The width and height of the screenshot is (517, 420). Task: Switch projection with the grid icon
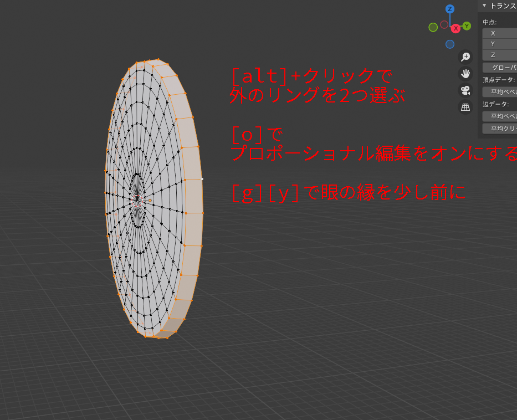click(x=465, y=108)
